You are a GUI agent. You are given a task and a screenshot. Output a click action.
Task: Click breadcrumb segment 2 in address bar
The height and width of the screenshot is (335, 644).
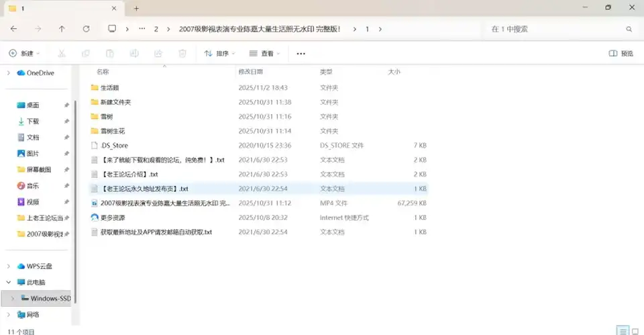click(156, 29)
